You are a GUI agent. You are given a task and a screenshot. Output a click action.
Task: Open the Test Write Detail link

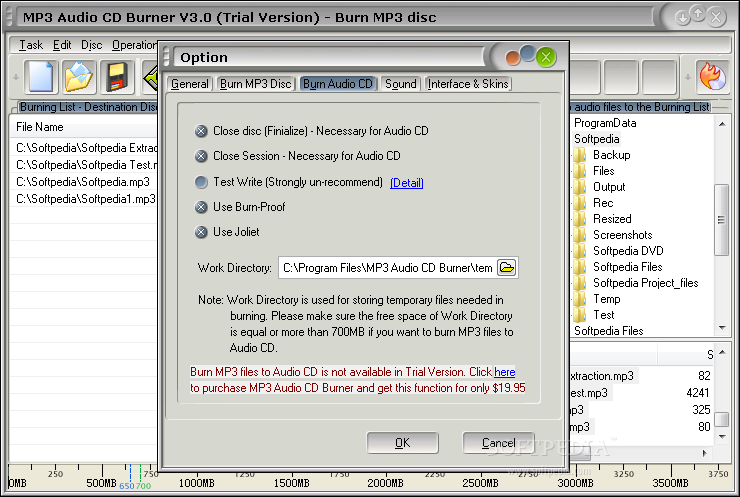tap(407, 183)
